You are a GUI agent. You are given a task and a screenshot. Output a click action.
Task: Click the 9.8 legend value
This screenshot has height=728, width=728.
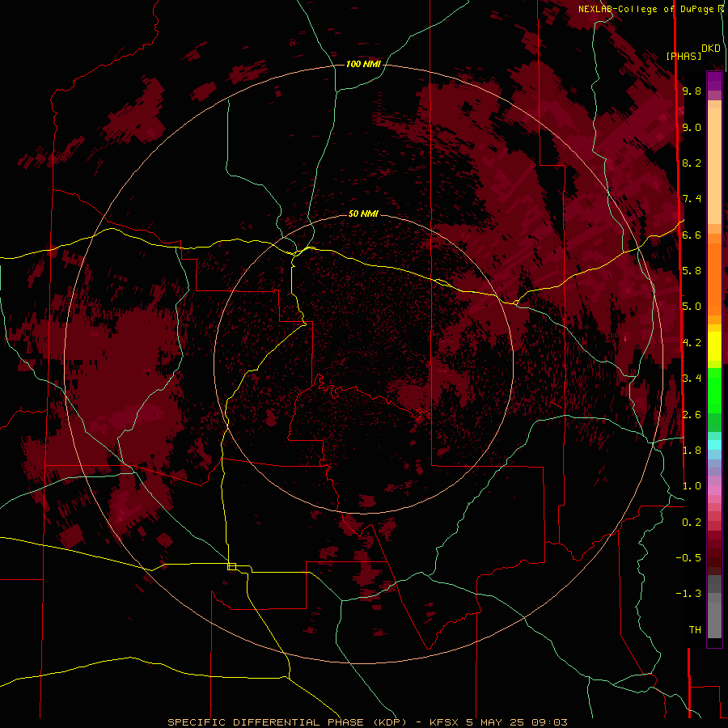[x=692, y=91]
